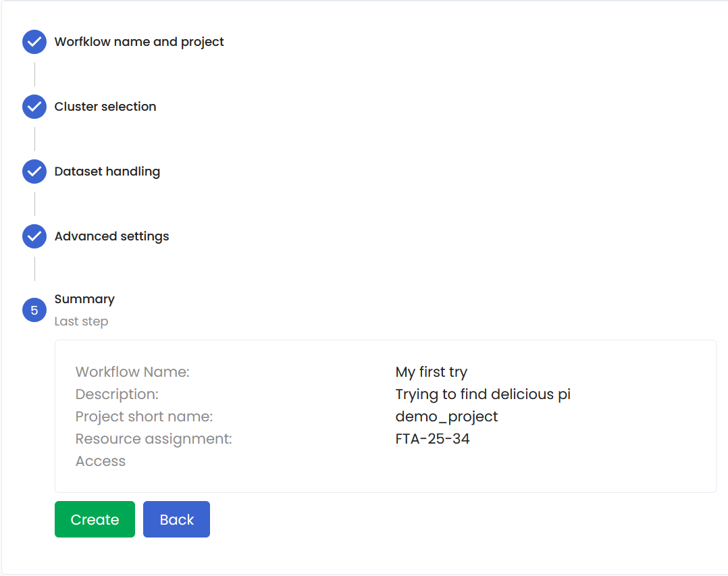Screen dimensions: 728x576
Task: Click the Workflow Name field label
Action: pos(132,372)
